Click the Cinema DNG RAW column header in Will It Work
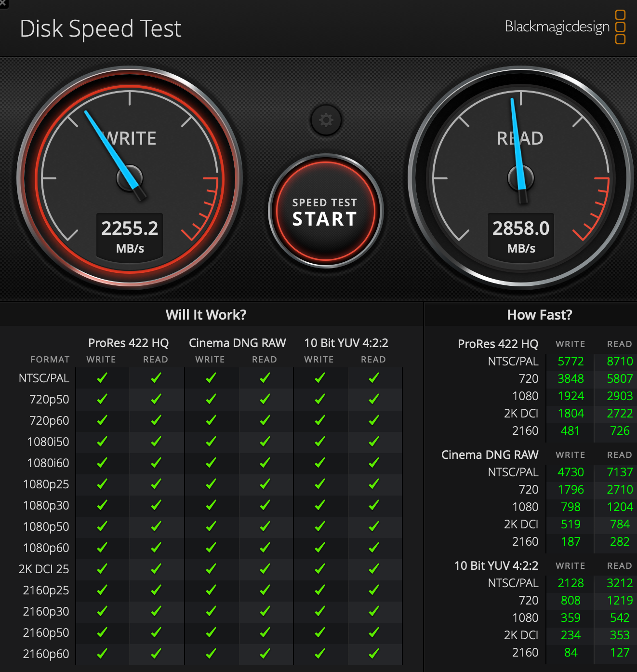 (238, 343)
